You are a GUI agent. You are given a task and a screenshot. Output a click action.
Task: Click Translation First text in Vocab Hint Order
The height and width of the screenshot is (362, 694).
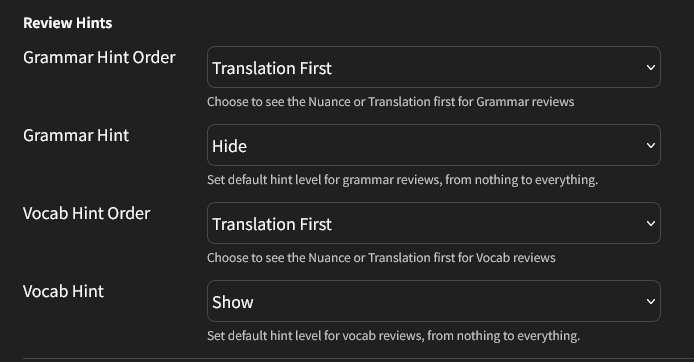pyautogui.click(x=272, y=224)
